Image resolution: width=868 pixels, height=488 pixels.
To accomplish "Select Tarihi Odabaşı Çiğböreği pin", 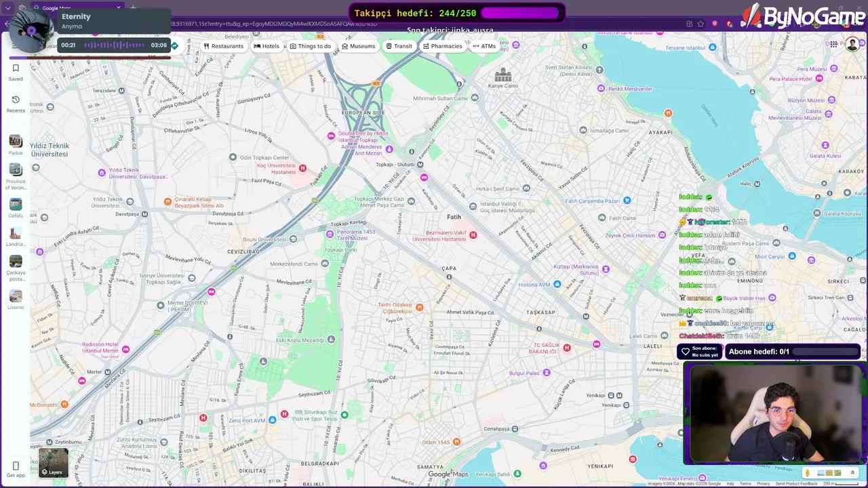I will (420, 308).
